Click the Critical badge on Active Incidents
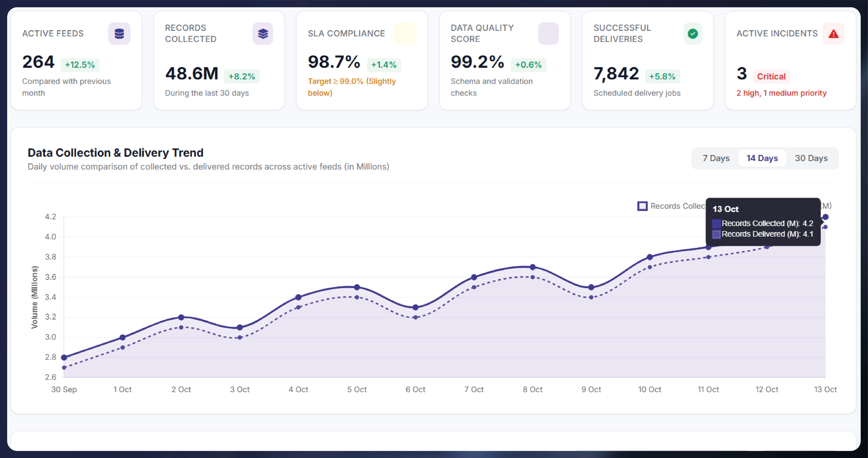 pos(771,76)
